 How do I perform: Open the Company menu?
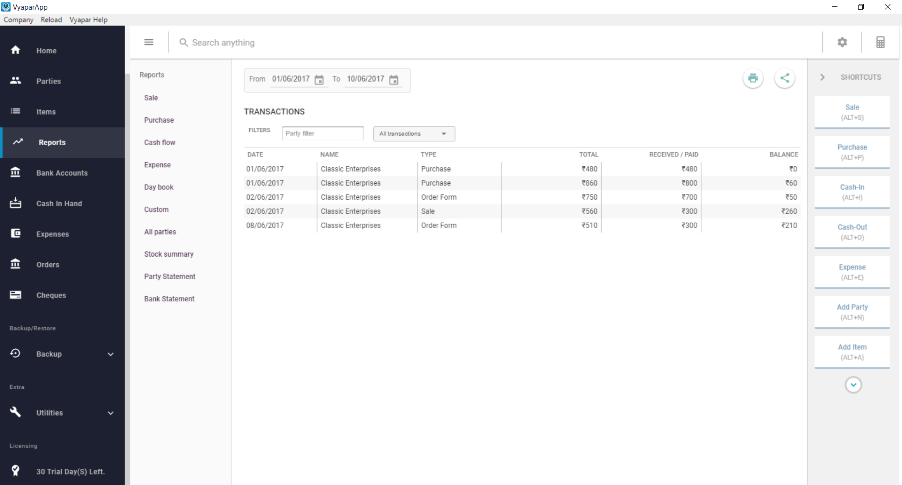click(x=19, y=20)
